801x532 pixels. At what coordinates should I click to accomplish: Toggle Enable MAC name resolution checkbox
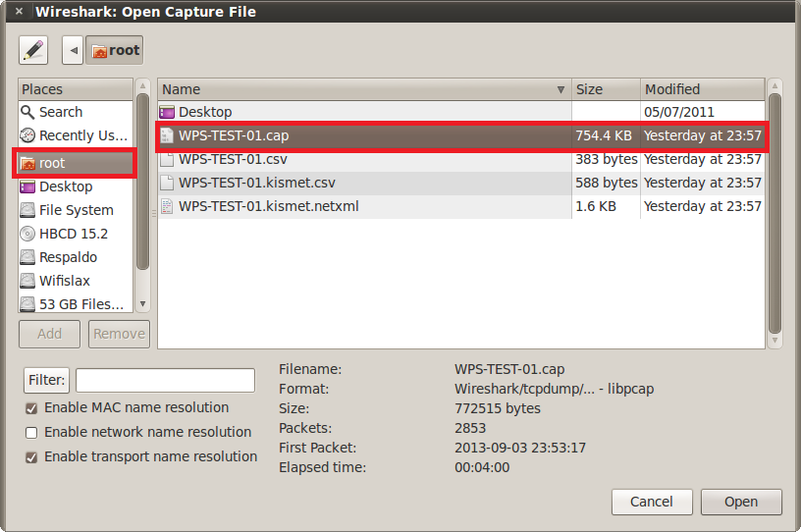(x=31, y=408)
